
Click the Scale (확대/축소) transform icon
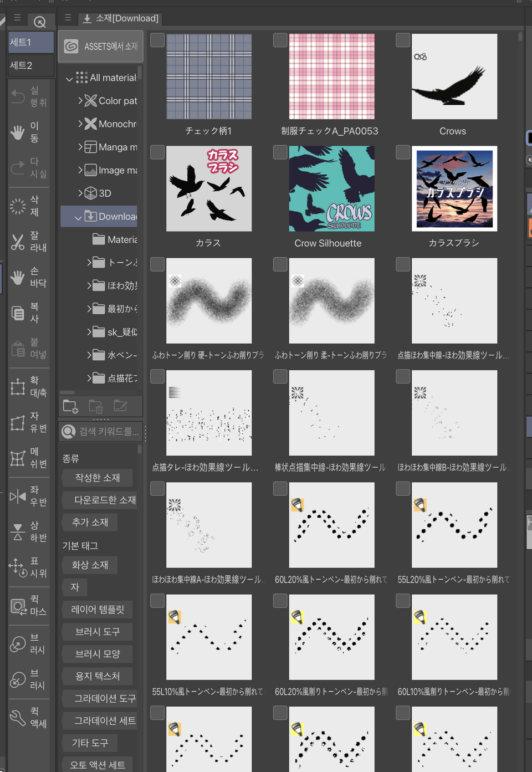[18, 387]
